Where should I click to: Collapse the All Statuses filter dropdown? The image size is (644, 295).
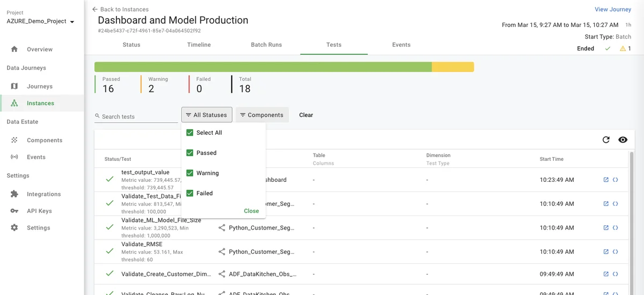click(x=207, y=115)
